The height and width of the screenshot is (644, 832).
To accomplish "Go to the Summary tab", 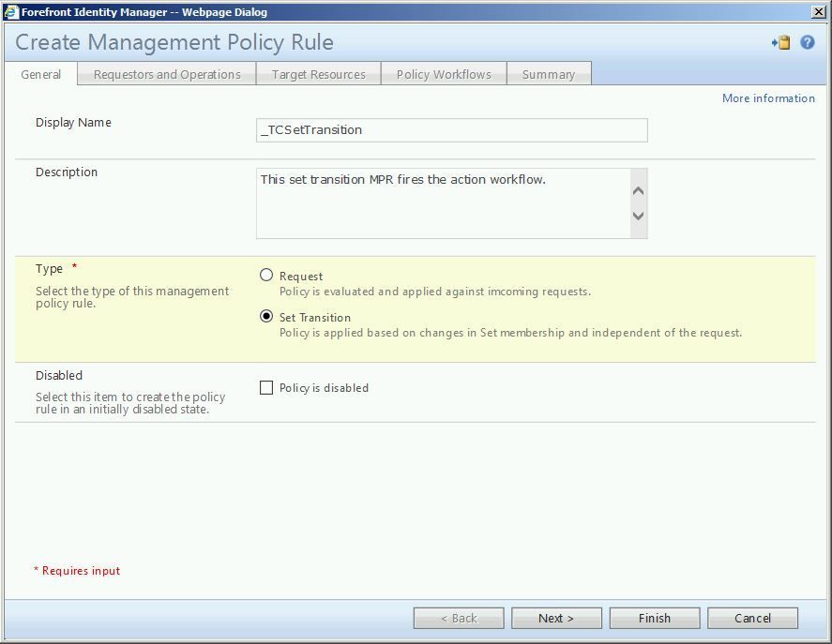I will pyautogui.click(x=549, y=74).
